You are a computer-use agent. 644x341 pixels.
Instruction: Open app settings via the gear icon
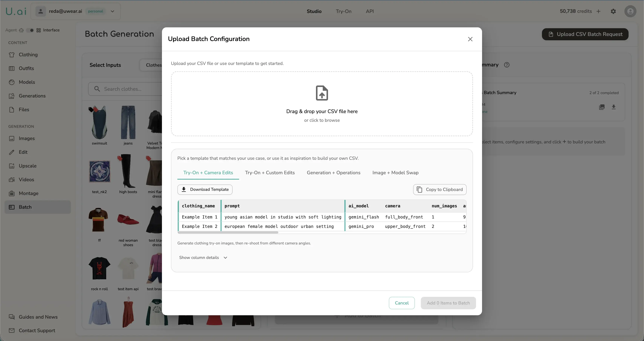(x=613, y=11)
